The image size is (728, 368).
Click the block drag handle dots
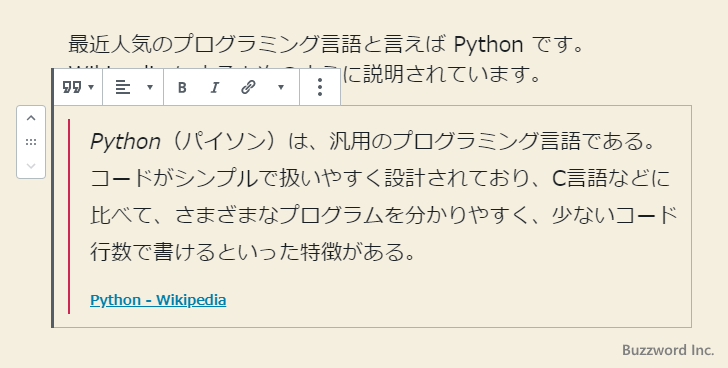point(31,142)
